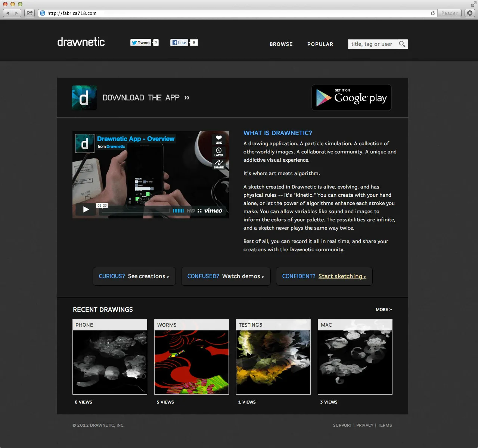
Task: Open the POPULAR menu item
Action: point(320,44)
